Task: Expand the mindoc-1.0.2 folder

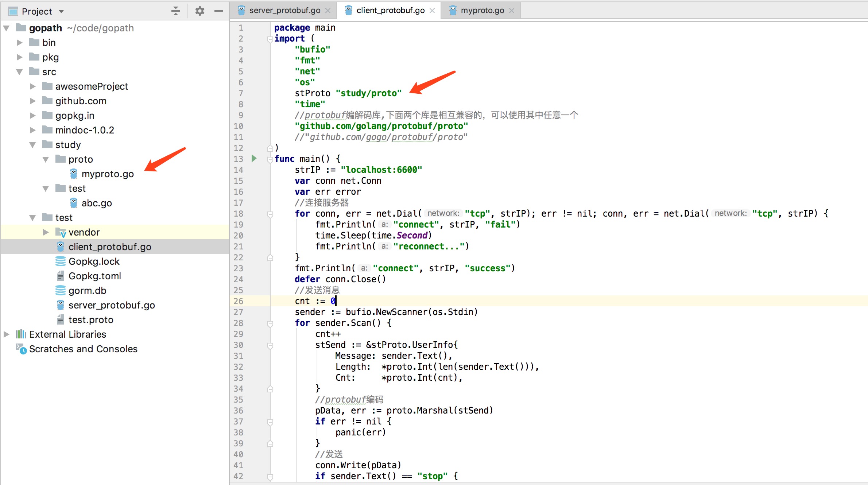Action: click(33, 130)
